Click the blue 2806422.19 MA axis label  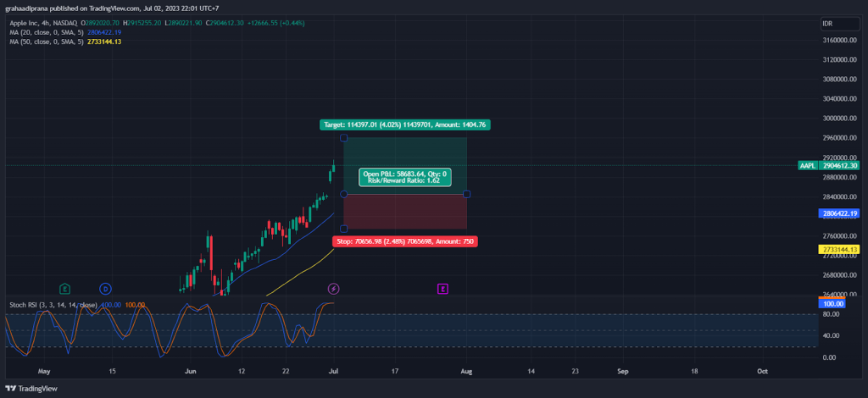[x=840, y=213]
